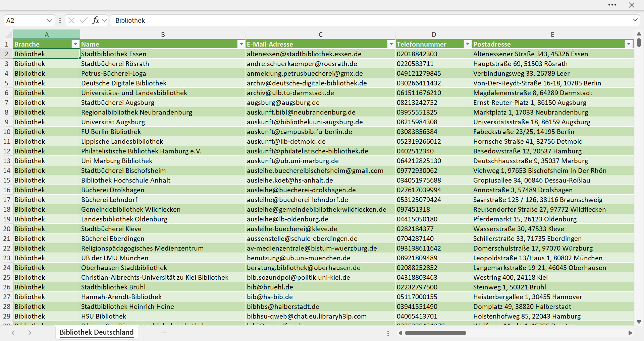
Task: Select the phone number cell '097451318'
Action: [x=434, y=209]
